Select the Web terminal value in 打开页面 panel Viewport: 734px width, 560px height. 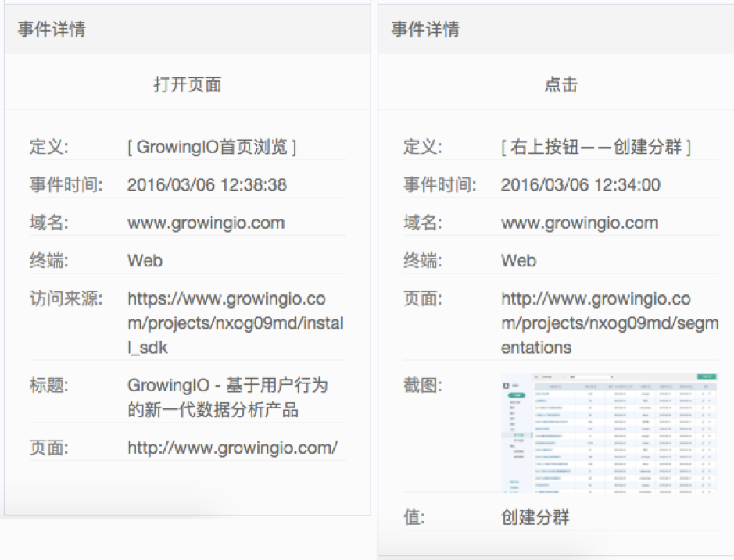145,261
